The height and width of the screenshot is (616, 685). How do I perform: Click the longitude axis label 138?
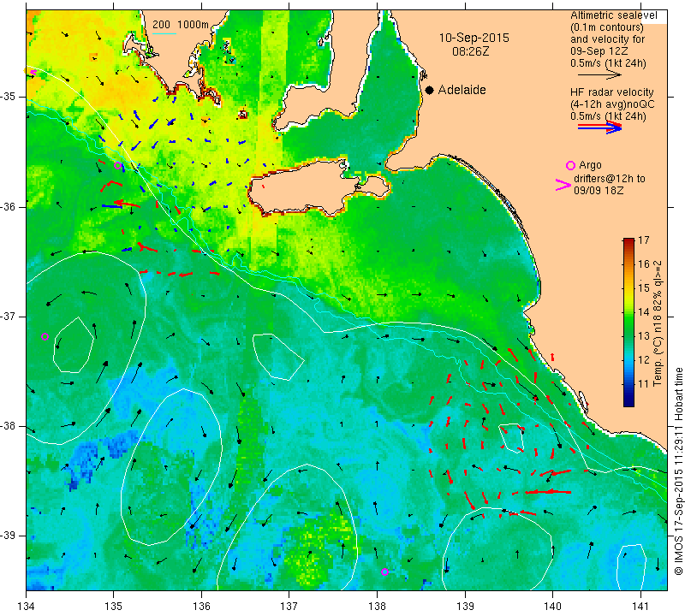[x=377, y=606]
